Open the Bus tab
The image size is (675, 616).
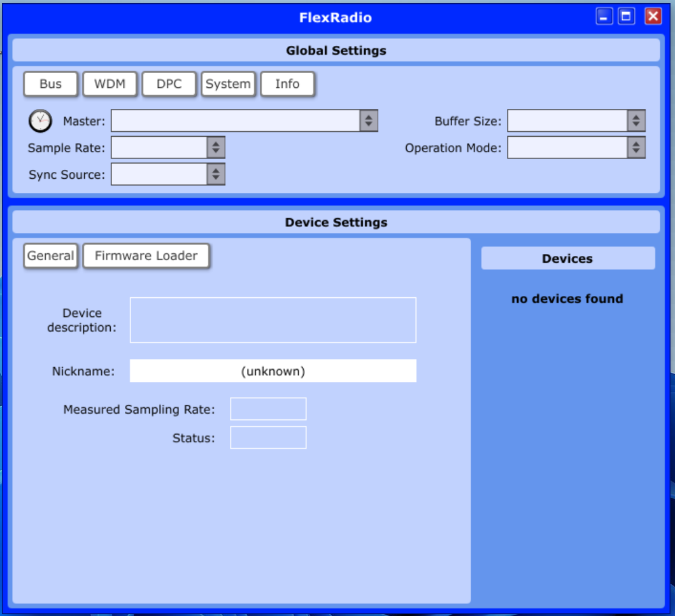(51, 84)
